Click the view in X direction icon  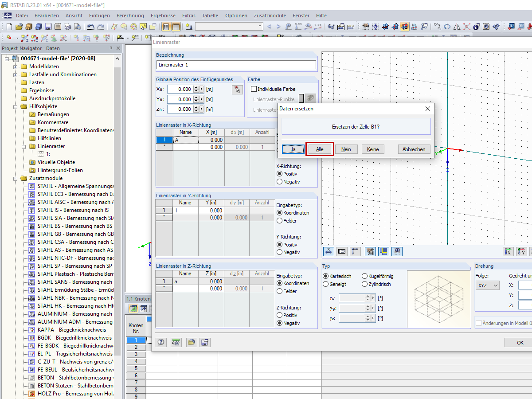(x=508, y=251)
